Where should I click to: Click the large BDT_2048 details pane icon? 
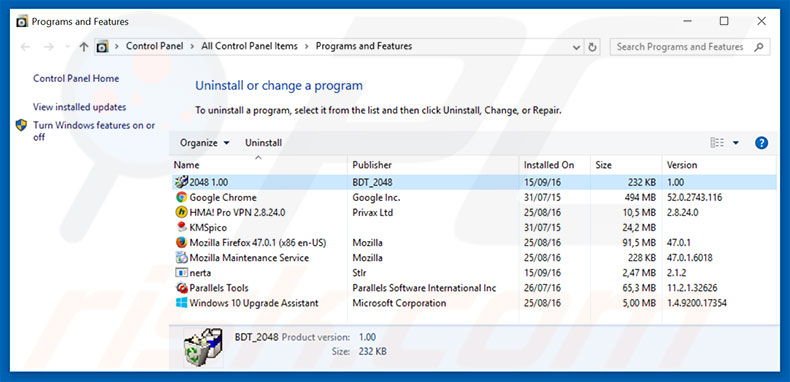coord(203,346)
